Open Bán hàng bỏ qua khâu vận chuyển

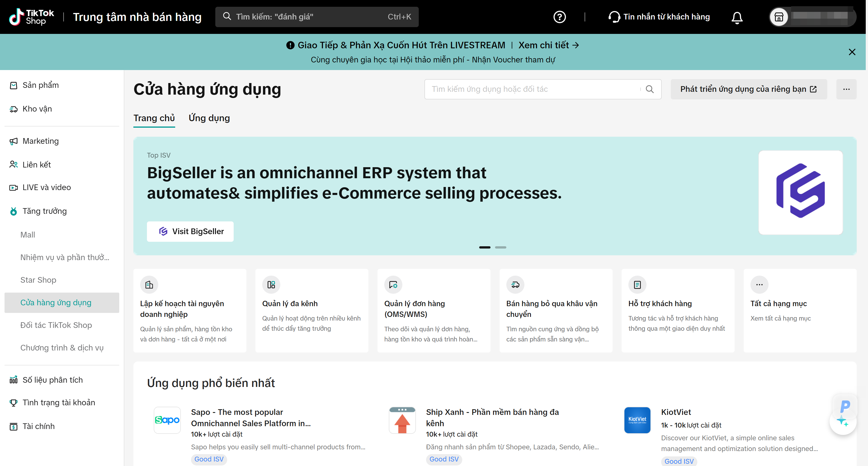(x=556, y=310)
